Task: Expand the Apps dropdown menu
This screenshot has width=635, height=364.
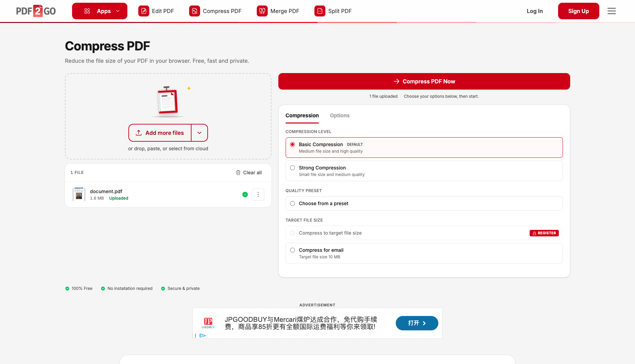Action: click(100, 11)
